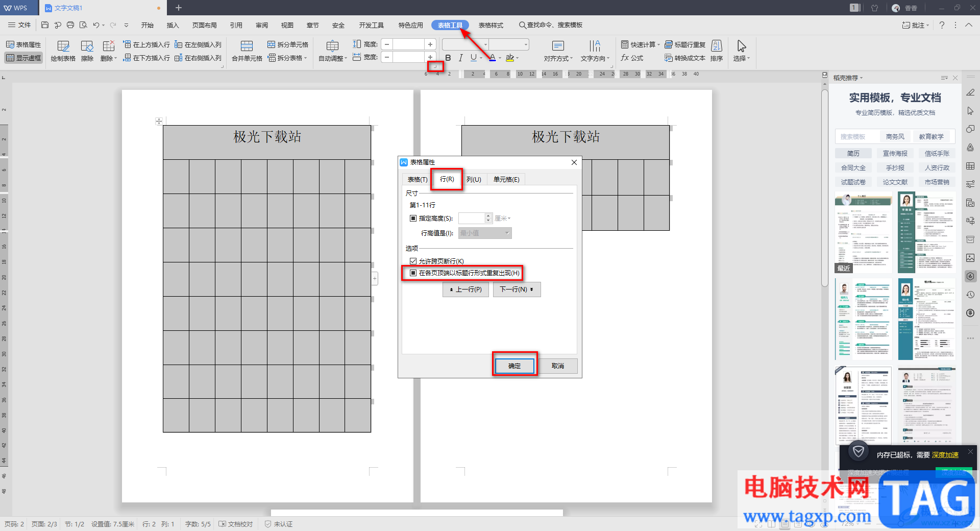Open the 文字方向 (Text Direction) dropdown

595,52
